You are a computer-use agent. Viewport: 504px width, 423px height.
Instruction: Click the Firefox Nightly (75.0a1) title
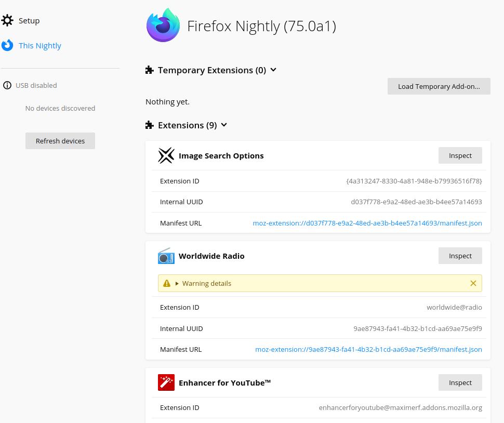pos(262,26)
